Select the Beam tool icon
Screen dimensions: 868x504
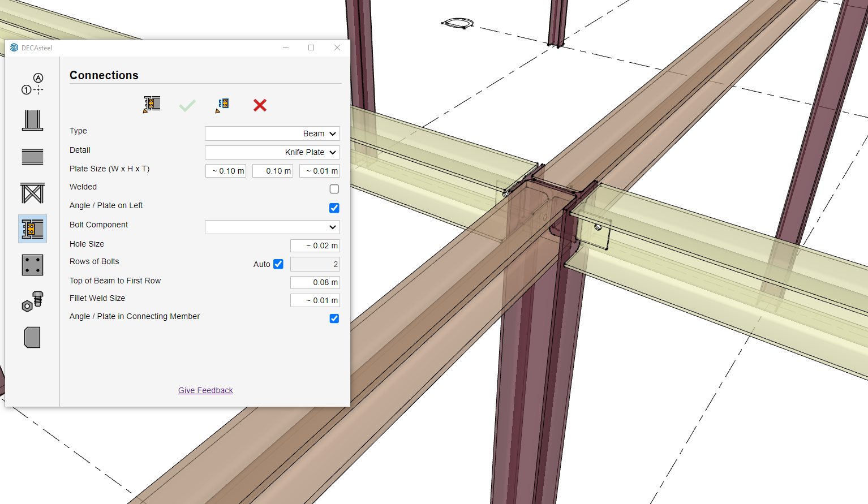click(x=32, y=157)
